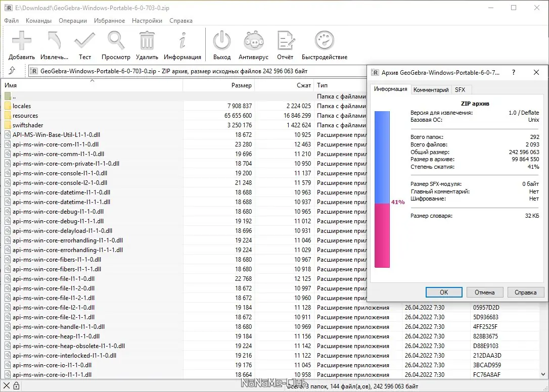Viewport: 549px width, 392px height.
Task: Run archive check with Тест icon
Action: 85,41
